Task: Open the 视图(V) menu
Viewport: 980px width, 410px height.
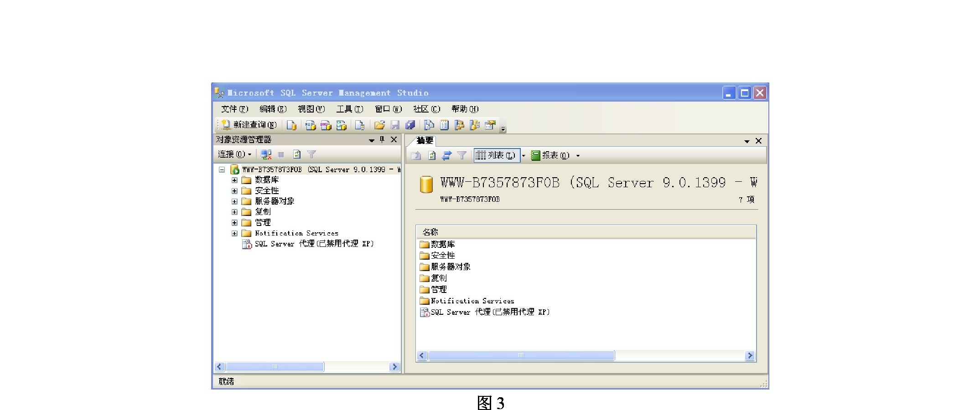Action: (311, 109)
